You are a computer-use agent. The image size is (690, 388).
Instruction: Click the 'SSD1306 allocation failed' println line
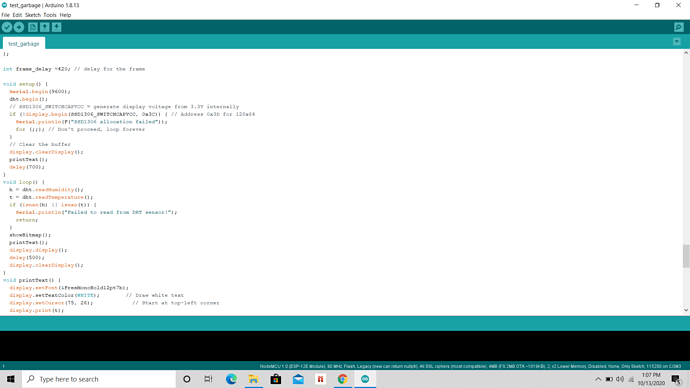(x=92, y=122)
